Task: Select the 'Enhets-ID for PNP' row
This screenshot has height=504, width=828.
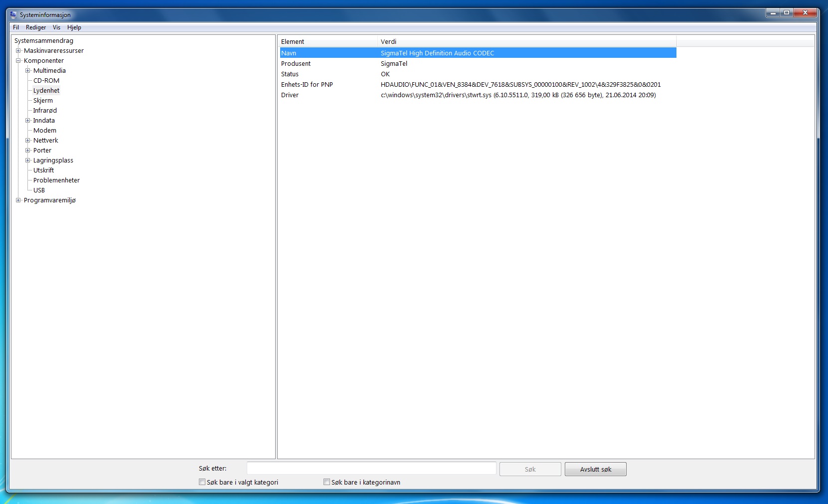Action: [478, 84]
